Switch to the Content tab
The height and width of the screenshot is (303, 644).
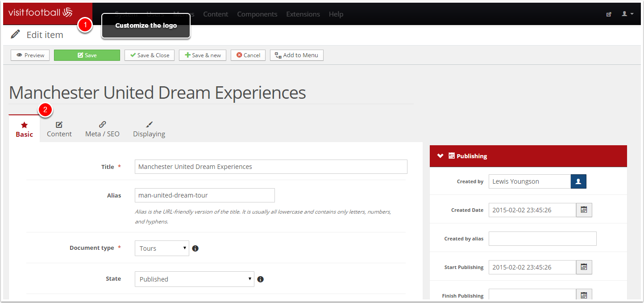[59, 129]
